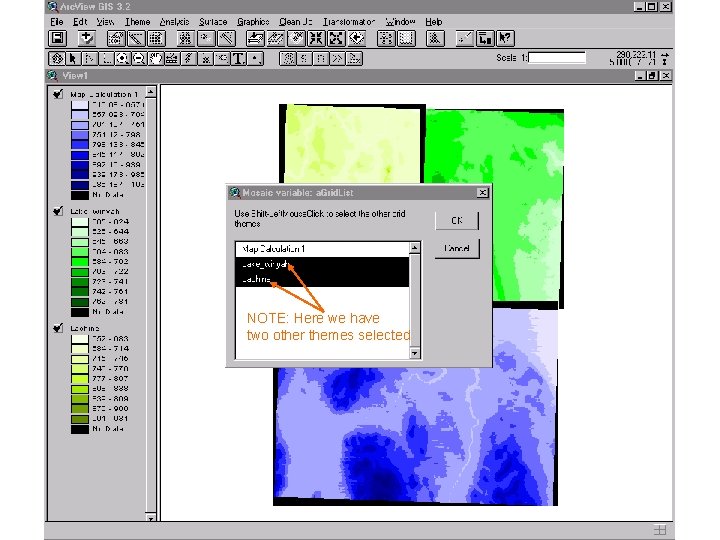Image resolution: width=720 pixels, height=540 pixels.
Task: Select the Hot Link lightning tool
Action: 189,58
